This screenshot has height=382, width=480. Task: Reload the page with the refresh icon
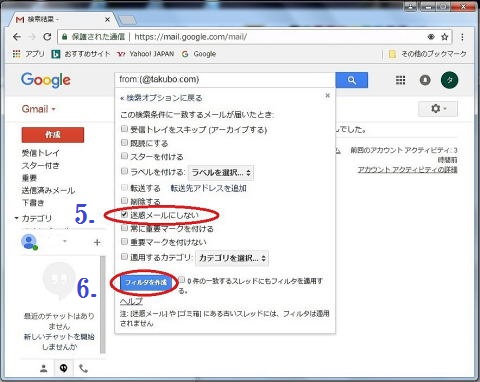pyautogui.click(x=47, y=37)
